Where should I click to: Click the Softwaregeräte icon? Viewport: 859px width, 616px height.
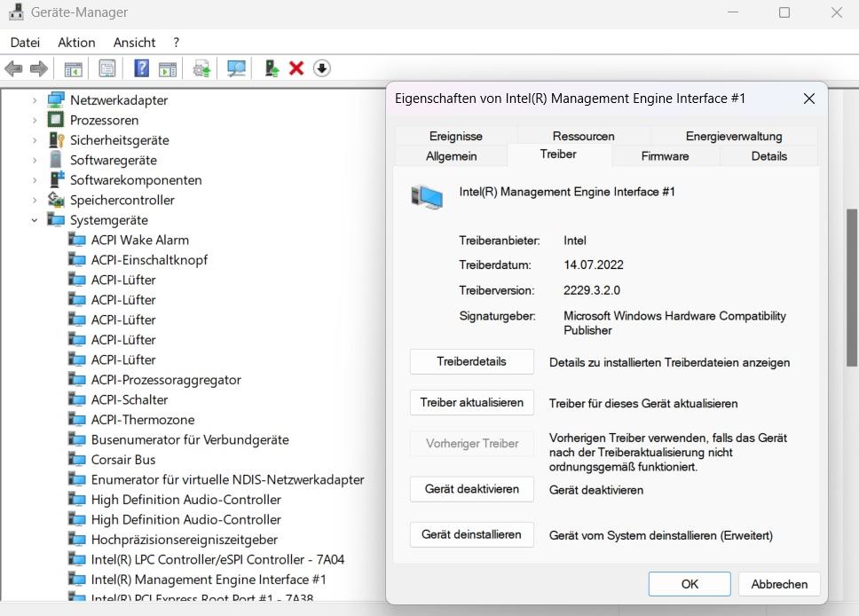tap(55, 160)
